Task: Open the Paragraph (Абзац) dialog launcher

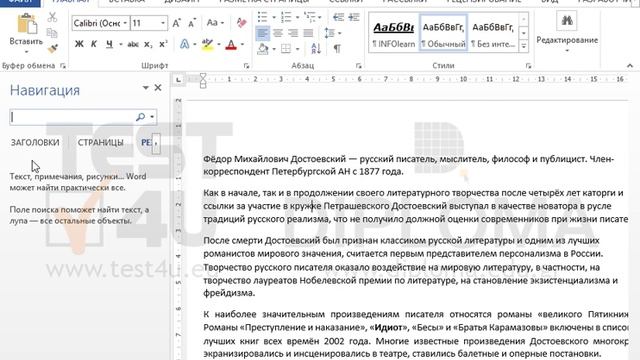Action: (x=358, y=66)
